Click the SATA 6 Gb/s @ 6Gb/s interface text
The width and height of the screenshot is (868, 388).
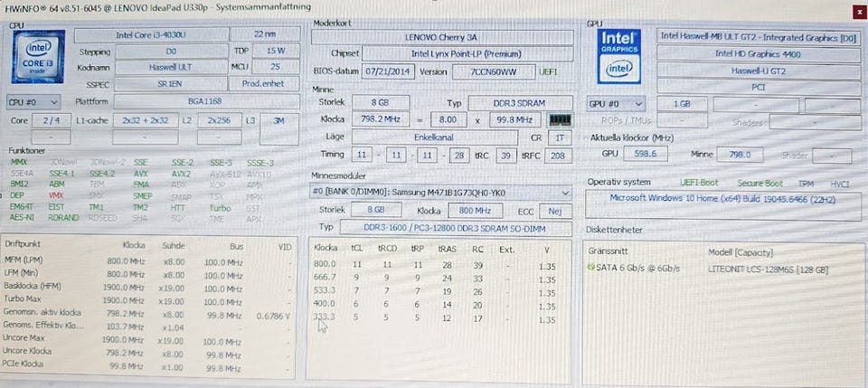pos(637,268)
